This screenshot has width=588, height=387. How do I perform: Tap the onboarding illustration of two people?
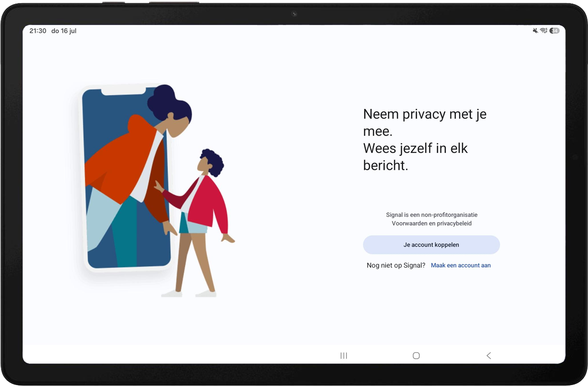point(157,190)
